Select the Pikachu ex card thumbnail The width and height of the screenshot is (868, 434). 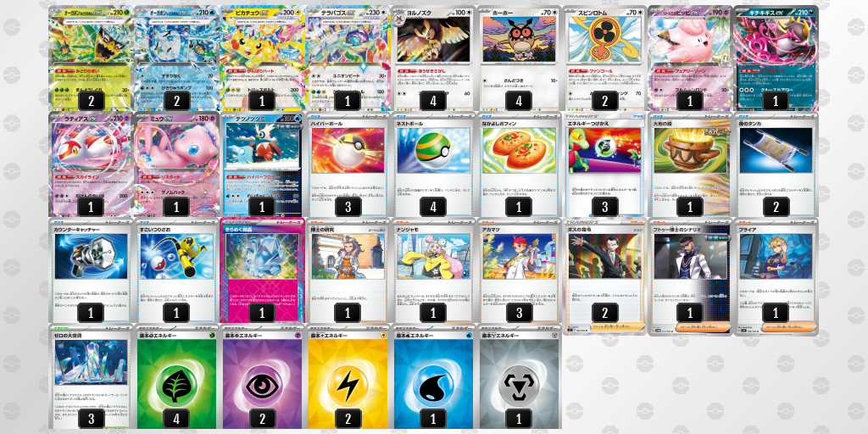pos(262,58)
